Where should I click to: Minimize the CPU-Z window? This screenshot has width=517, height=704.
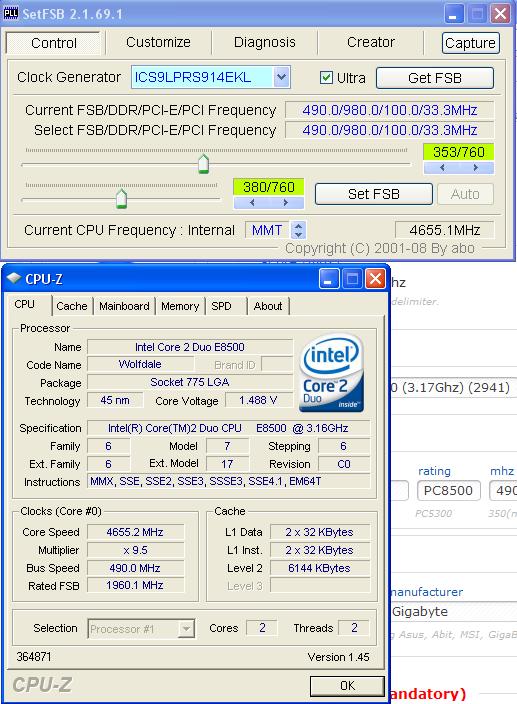tap(329, 279)
